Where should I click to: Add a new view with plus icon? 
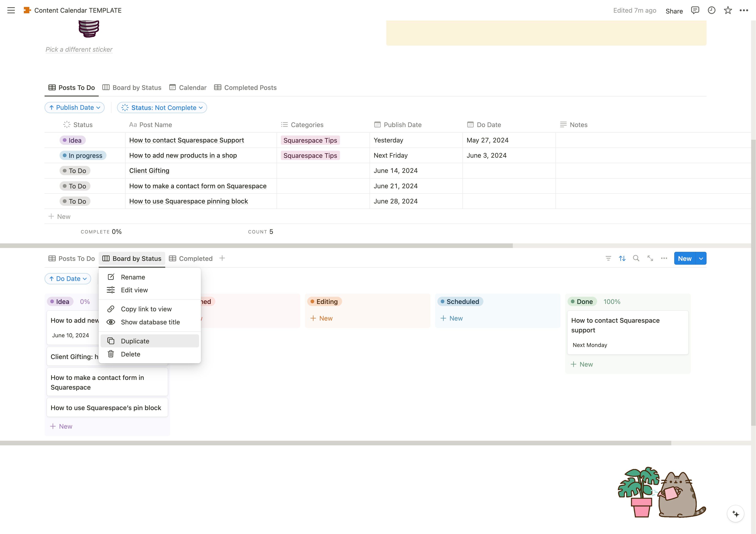click(x=222, y=258)
